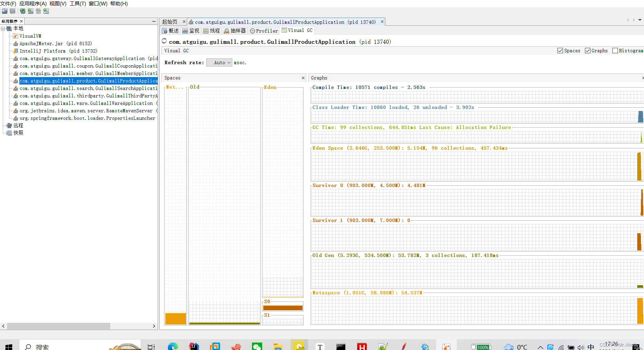Collapse the 本地 (Local) tree node
Screen dimensions: 644x350
coord(3,29)
